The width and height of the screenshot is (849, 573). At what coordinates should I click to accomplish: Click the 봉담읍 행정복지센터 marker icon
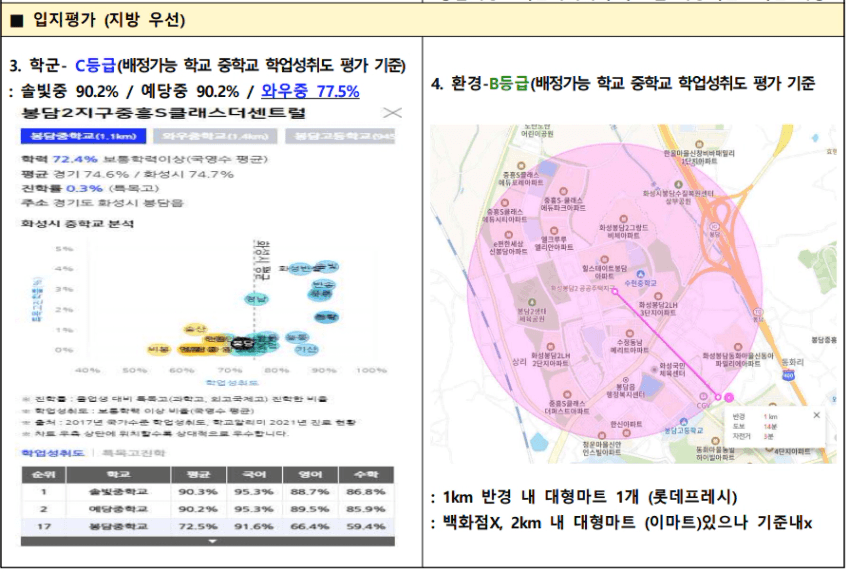point(626,380)
